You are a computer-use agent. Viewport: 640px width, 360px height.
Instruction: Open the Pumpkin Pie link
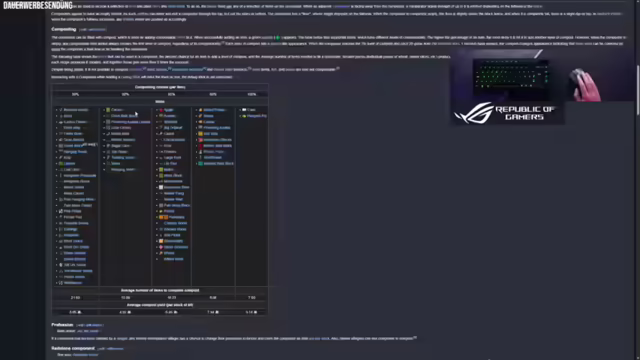(x=257, y=116)
